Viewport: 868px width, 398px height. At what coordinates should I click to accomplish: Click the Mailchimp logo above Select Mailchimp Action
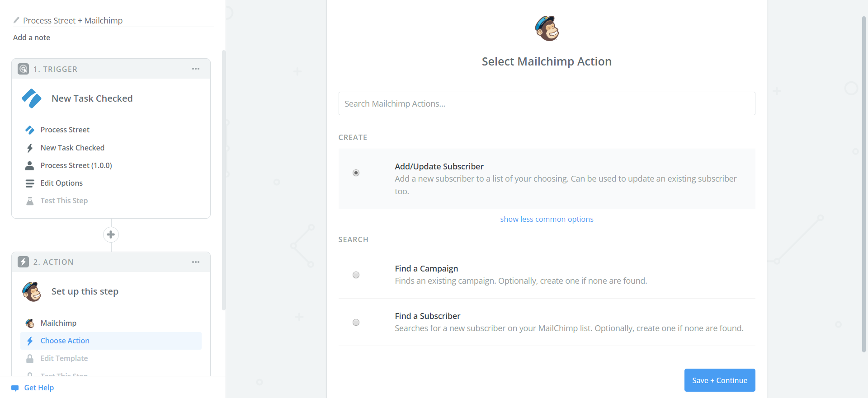(x=547, y=28)
